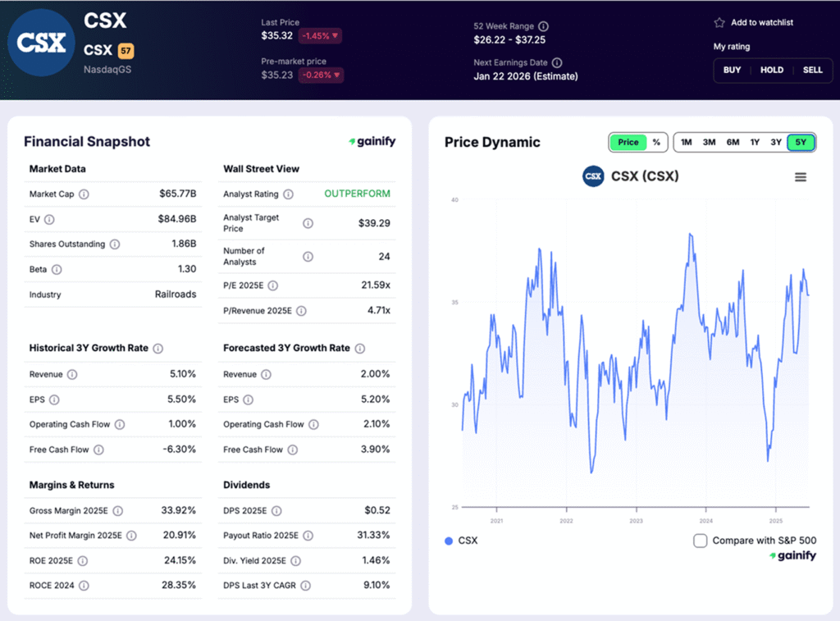Enable Compare with S&P 500 checkbox

coord(701,541)
